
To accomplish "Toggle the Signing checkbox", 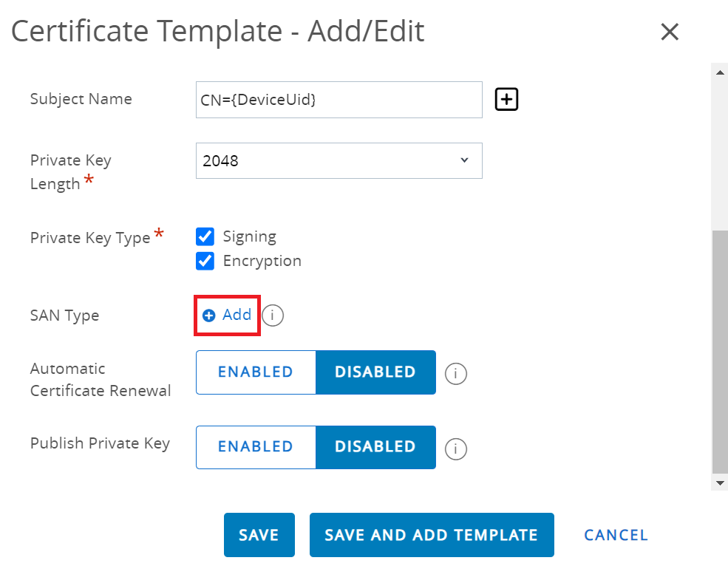I will (x=205, y=236).
